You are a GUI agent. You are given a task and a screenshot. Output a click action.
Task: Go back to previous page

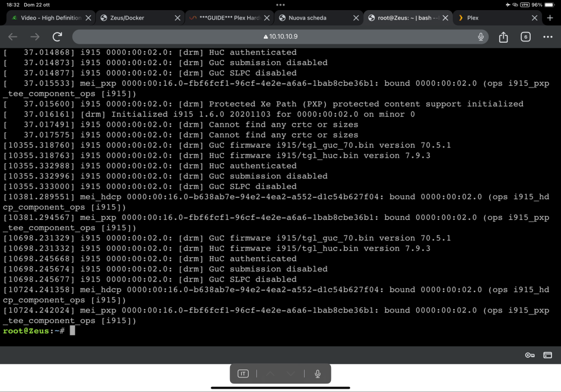(x=13, y=36)
